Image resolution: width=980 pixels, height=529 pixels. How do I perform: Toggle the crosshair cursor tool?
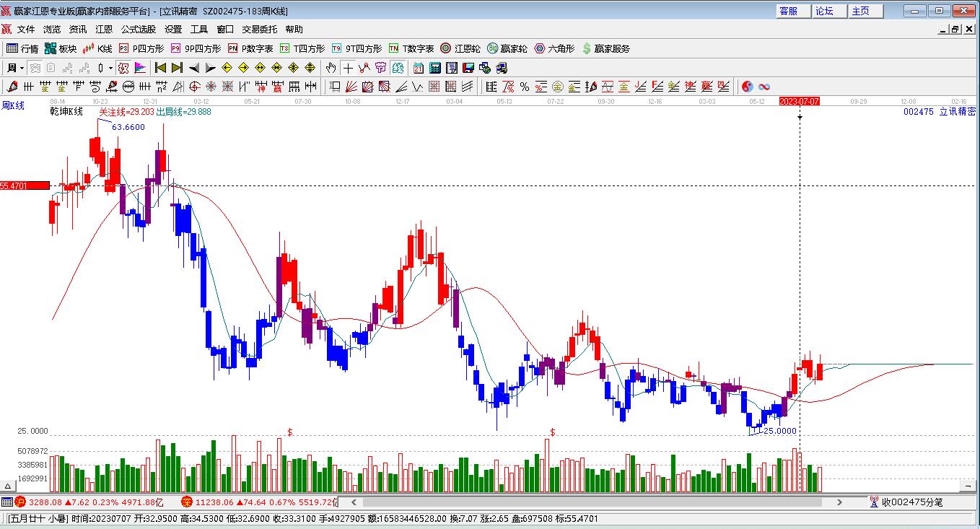pyautogui.click(x=349, y=68)
